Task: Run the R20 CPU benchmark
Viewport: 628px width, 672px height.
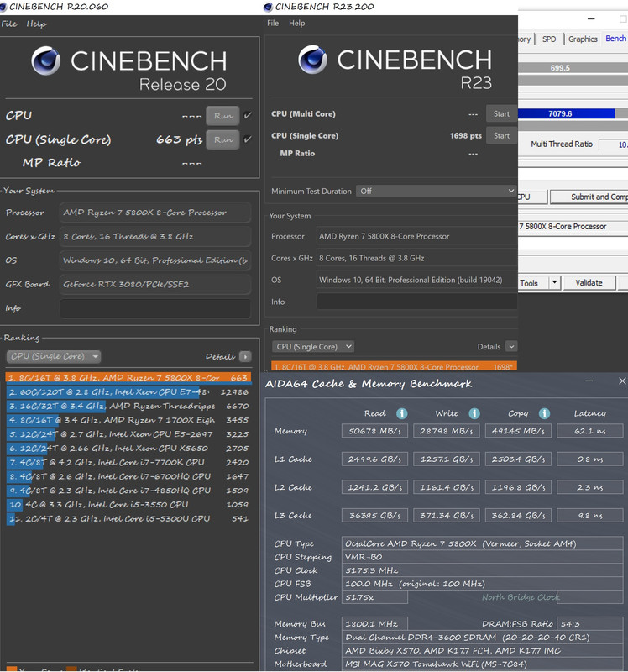Action: (x=222, y=116)
